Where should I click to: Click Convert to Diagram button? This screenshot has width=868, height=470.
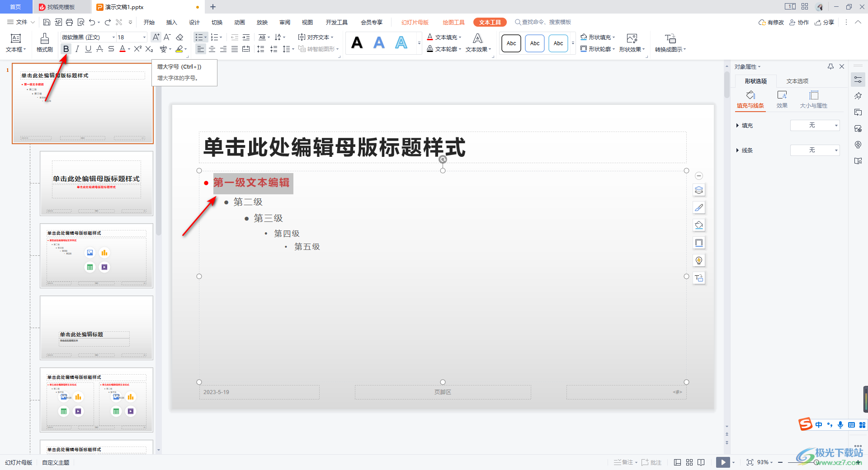click(670, 43)
